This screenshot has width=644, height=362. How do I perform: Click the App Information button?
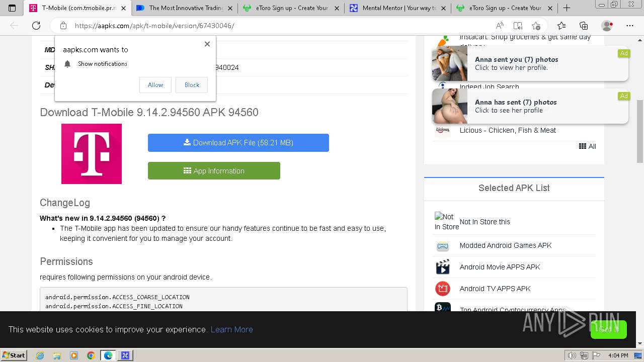[214, 170]
